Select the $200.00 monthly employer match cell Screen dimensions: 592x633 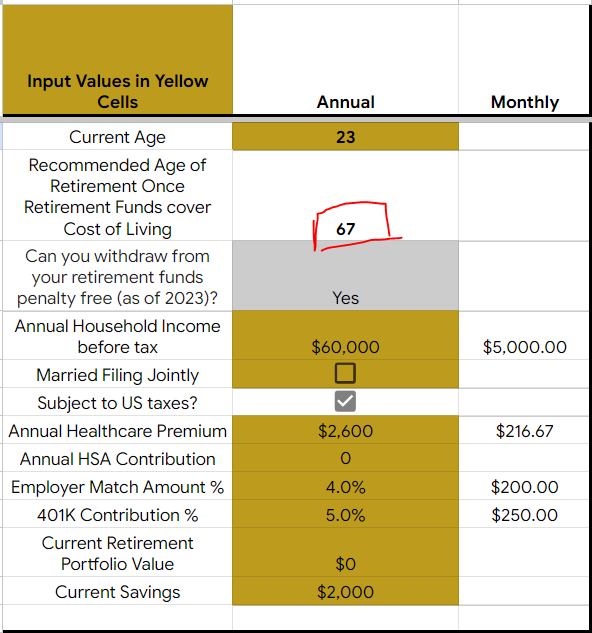(x=524, y=486)
